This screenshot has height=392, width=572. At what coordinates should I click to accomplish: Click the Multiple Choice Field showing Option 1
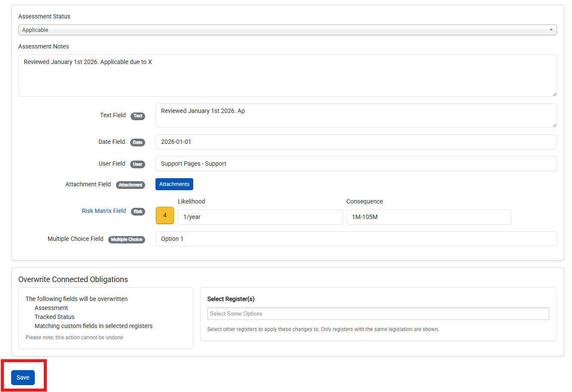click(x=356, y=239)
